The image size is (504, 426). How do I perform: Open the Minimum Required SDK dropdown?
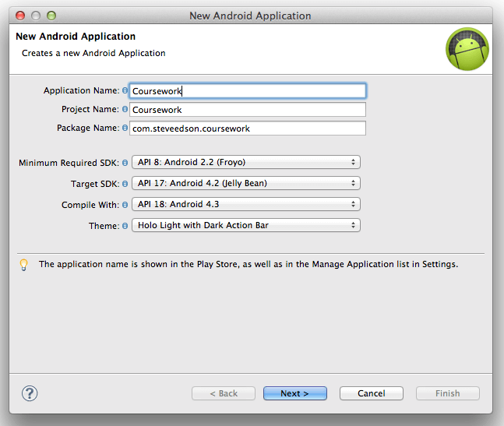(x=245, y=163)
